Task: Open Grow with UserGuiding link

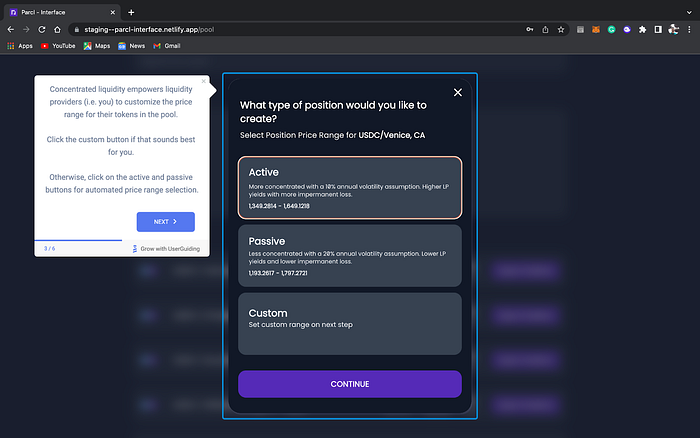Action: (x=166, y=249)
